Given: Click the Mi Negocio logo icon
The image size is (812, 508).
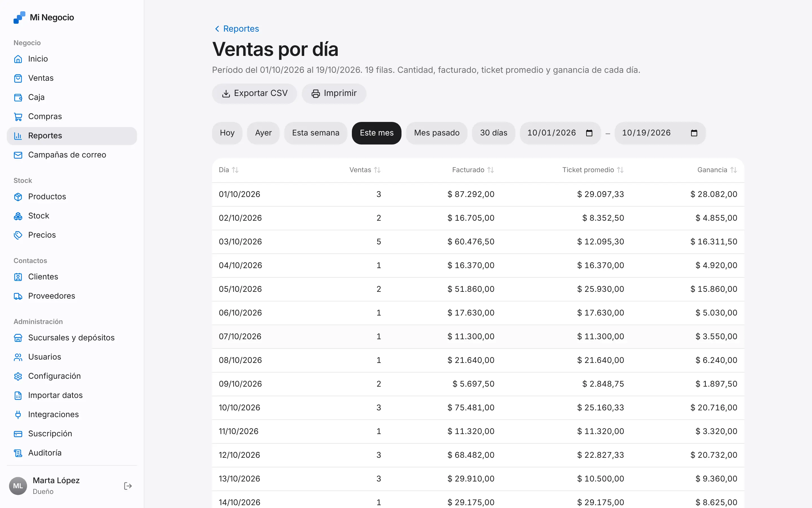Looking at the screenshot, I should (x=19, y=17).
